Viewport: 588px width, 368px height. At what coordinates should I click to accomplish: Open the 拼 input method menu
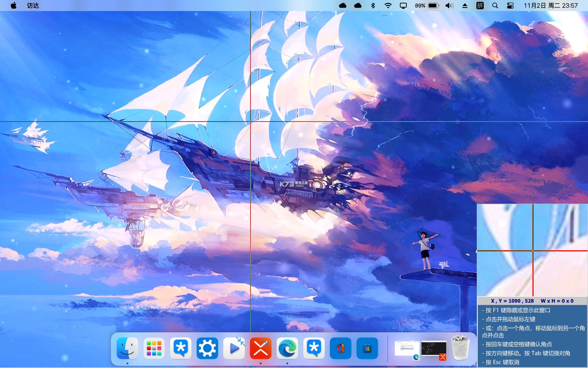480,5
